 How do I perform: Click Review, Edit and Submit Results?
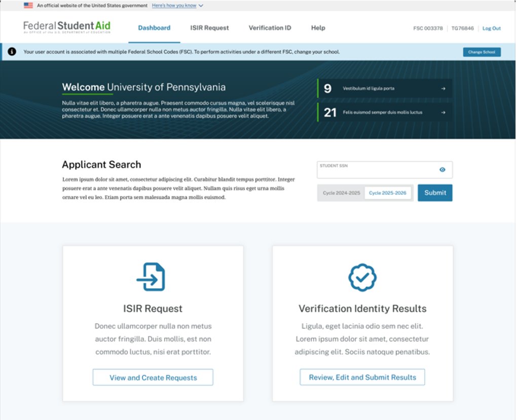(x=362, y=377)
